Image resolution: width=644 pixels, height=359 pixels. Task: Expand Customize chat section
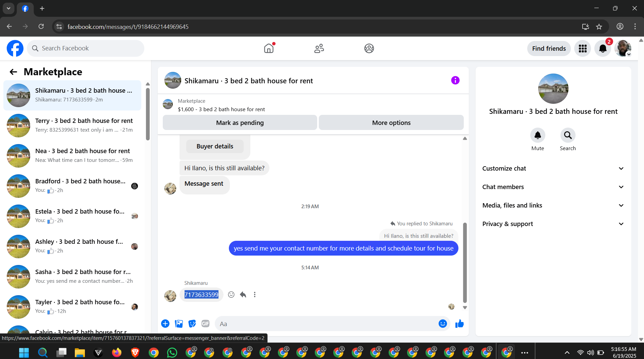coord(553,169)
